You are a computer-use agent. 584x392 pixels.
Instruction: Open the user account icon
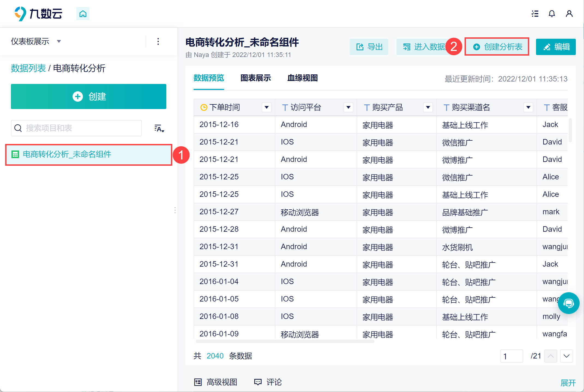(x=569, y=14)
